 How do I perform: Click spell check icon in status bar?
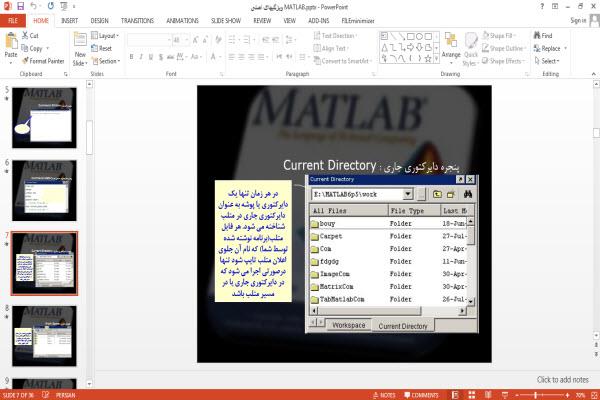point(46,395)
